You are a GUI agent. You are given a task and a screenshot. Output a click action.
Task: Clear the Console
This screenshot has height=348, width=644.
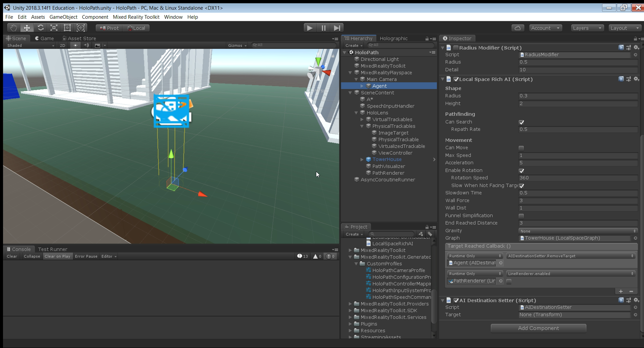coord(12,256)
